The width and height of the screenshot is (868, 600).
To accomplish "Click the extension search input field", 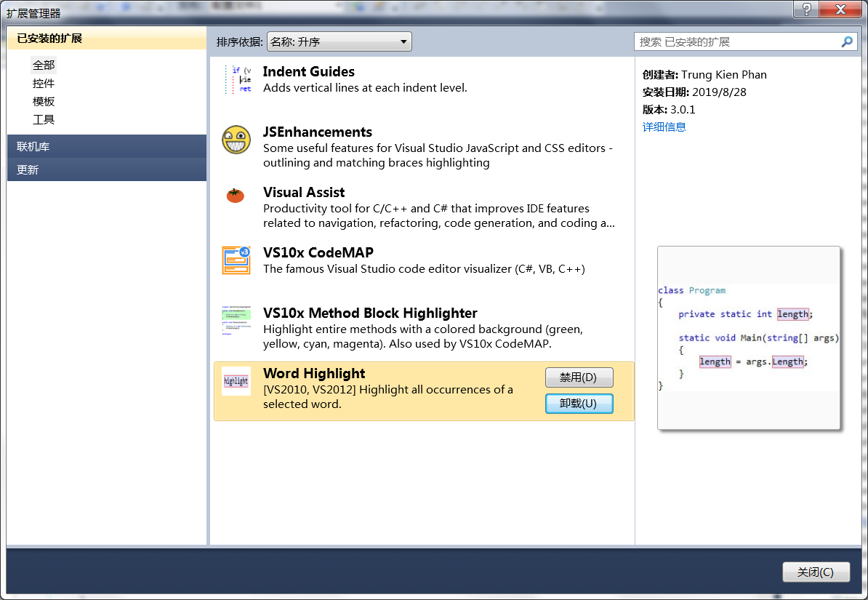I will tap(734, 41).
